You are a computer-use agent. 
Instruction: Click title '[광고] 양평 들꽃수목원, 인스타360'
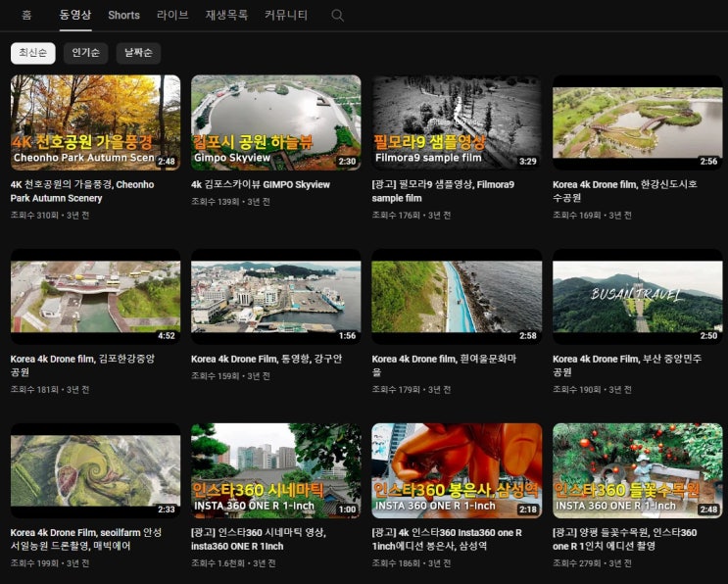click(x=625, y=539)
